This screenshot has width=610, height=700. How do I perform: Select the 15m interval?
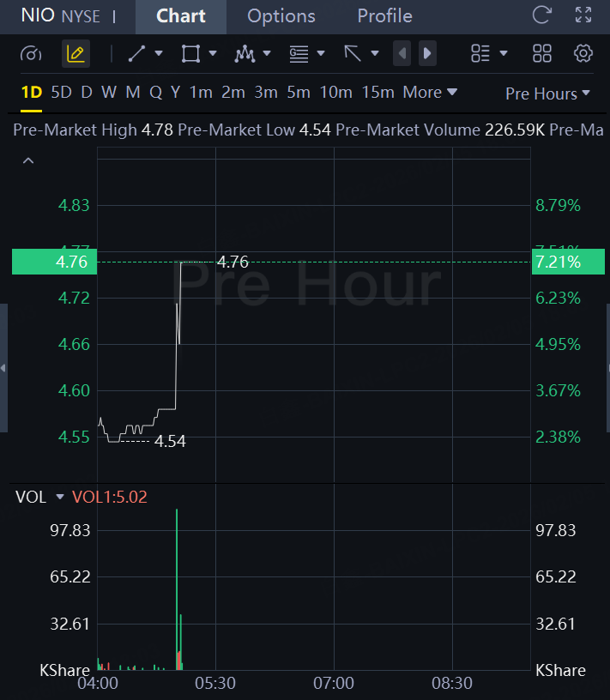377,93
